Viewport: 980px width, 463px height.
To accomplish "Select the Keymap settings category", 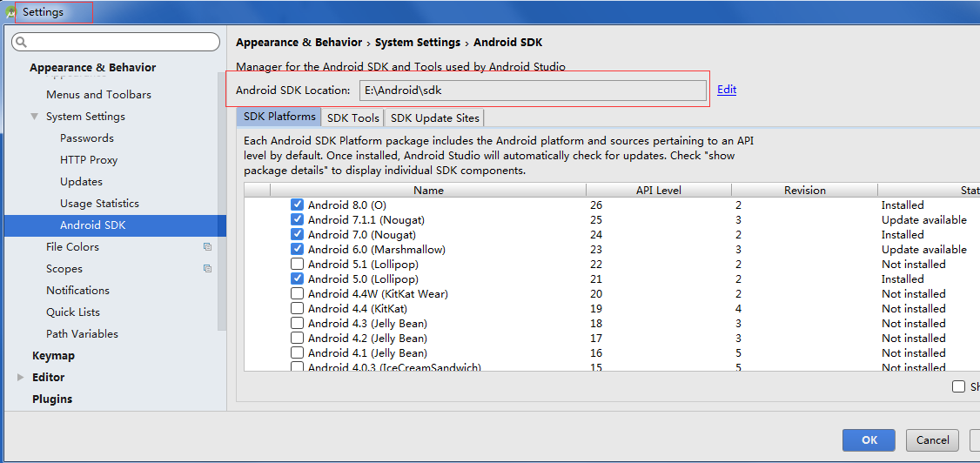I will pyautogui.click(x=53, y=356).
